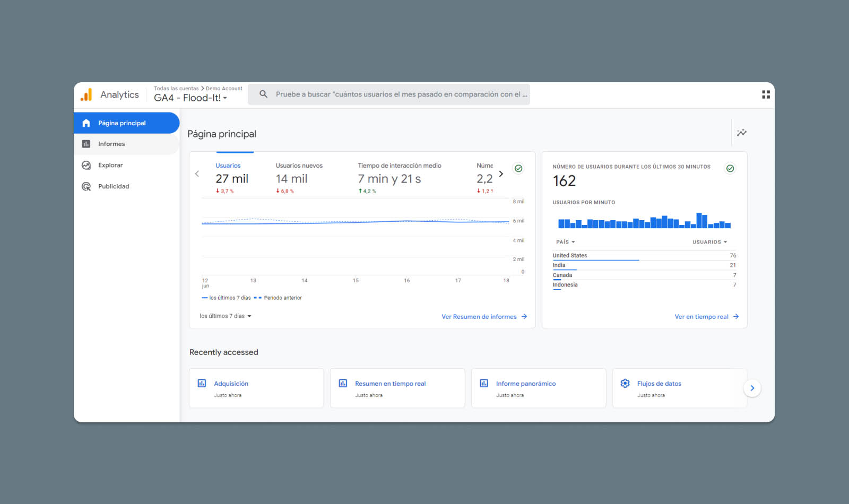Open the GA4 Flood-It! property selector
The image size is (849, 504).
[190, 98]
